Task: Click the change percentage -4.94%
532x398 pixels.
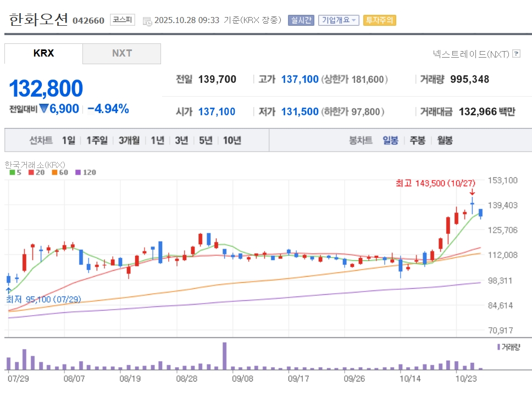Action: 108,109
